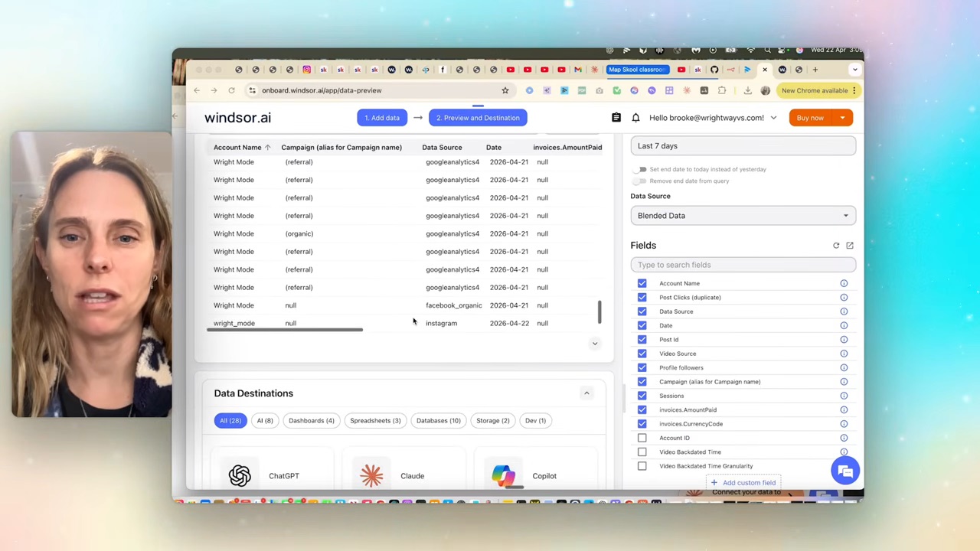
Task: Filter destinations by All (28)
Action: [x=230, y=421]
